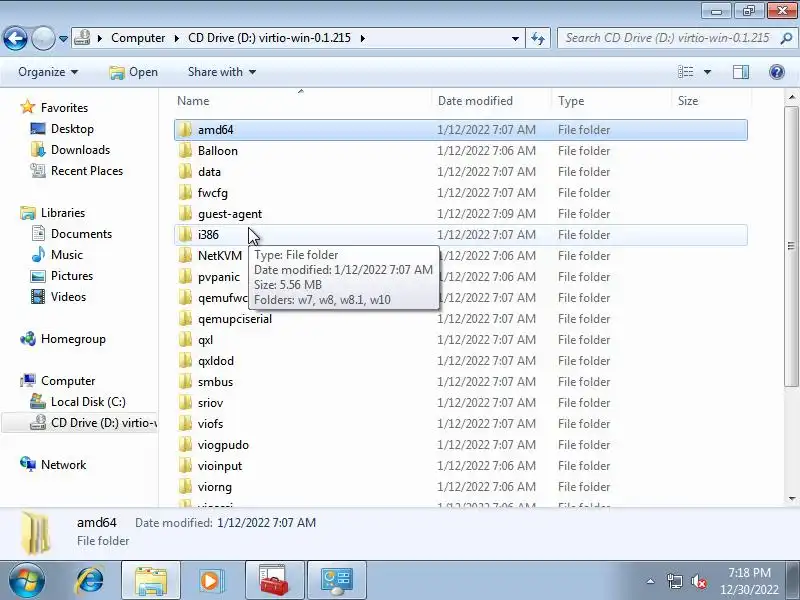Screen dimensions: 800x600
Task: Click the Open toolbar button
Action: (134, 72)
